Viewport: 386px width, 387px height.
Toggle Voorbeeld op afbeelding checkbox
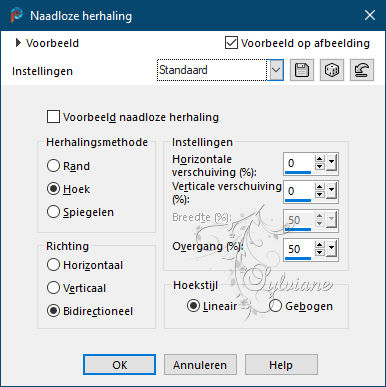point(231,43)
